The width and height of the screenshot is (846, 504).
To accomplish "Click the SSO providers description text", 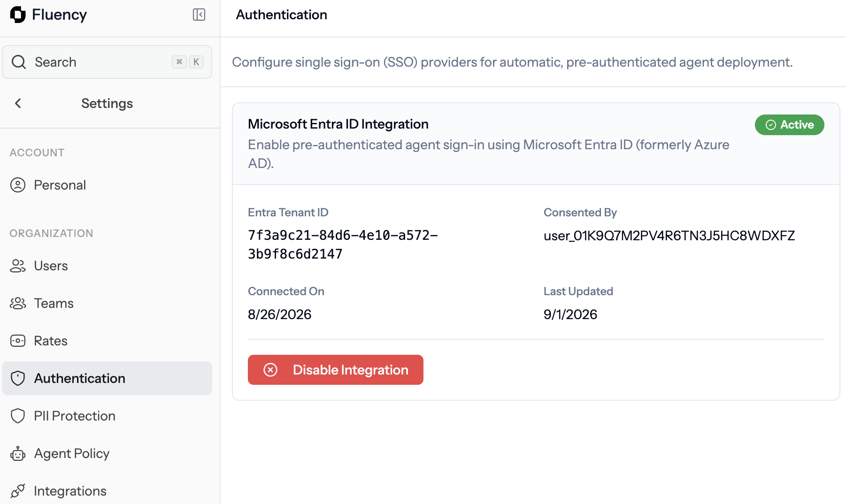I will tap(512, 62).
